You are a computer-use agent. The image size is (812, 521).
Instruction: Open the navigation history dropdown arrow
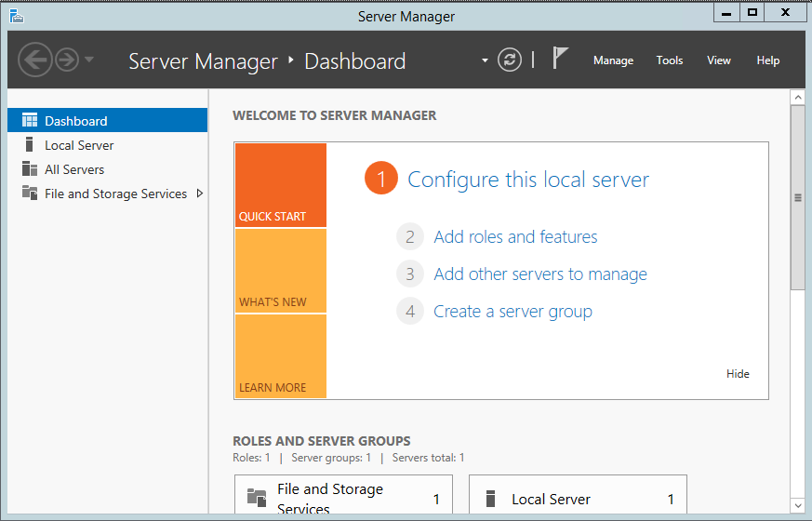88,60
